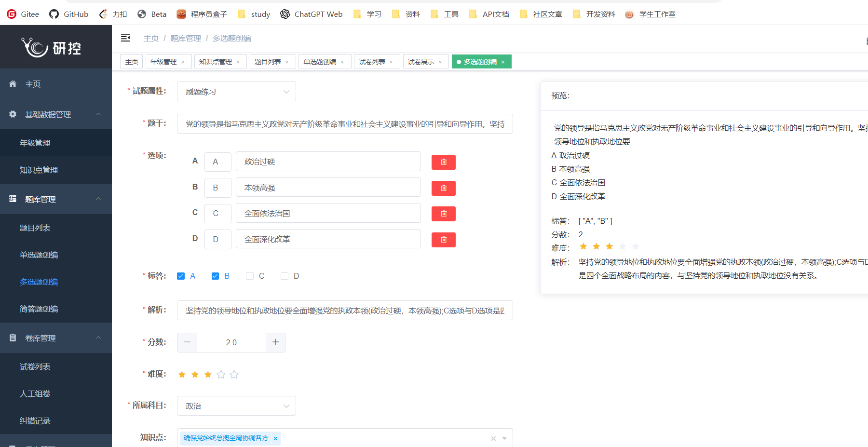The image size is (868, 447).
Task: Open the study bookmark folder
Action: coord(254,14)
